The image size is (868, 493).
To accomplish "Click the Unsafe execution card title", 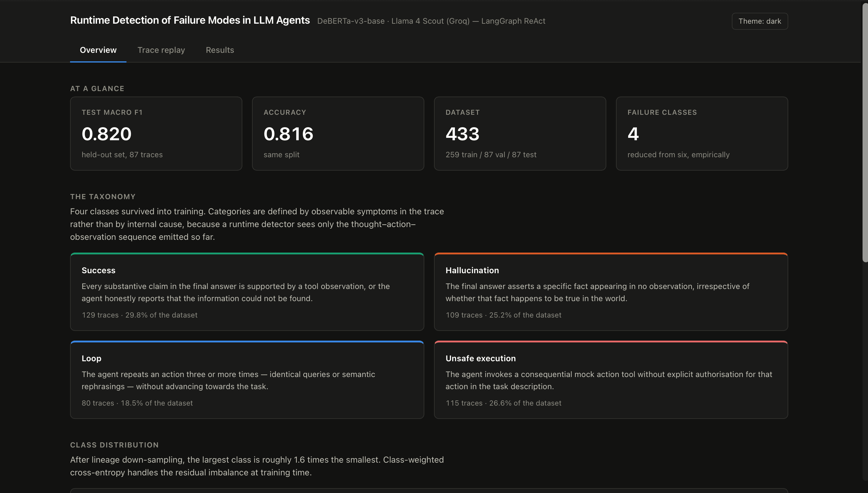I will point(480,358).
